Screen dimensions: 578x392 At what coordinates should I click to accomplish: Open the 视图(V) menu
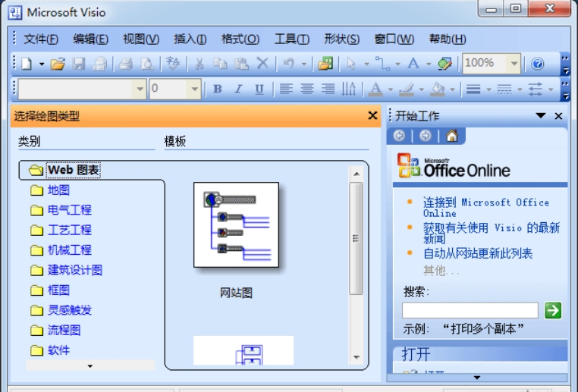[141, 39]
